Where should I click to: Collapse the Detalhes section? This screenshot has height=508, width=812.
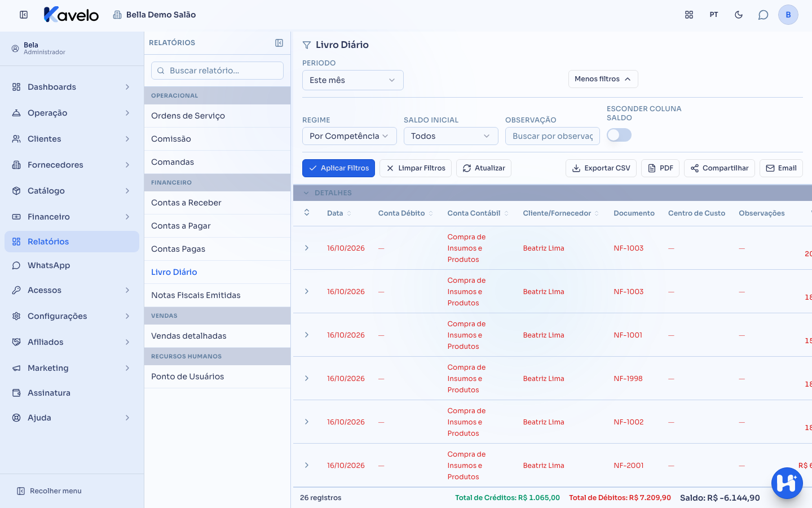point(306,193)
